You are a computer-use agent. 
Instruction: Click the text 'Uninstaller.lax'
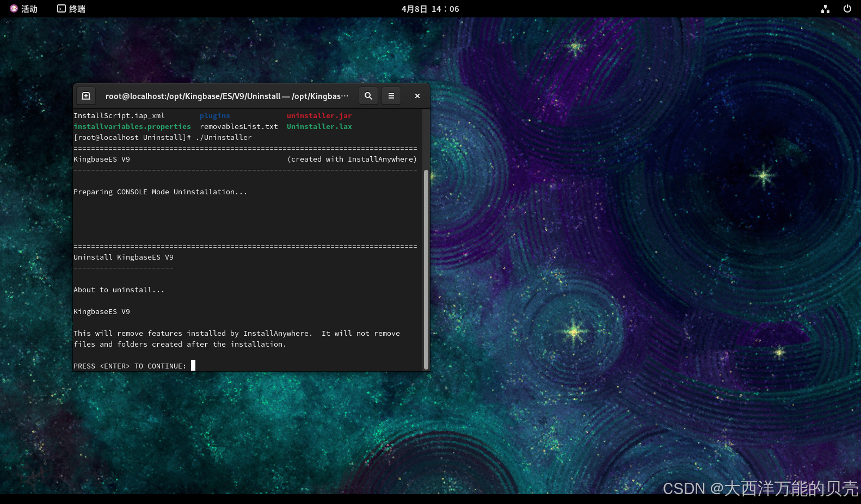319,126
